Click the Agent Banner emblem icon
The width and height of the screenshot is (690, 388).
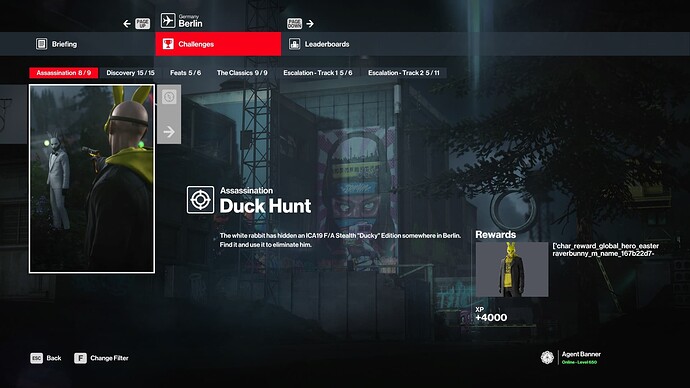[x=547, y=357]
